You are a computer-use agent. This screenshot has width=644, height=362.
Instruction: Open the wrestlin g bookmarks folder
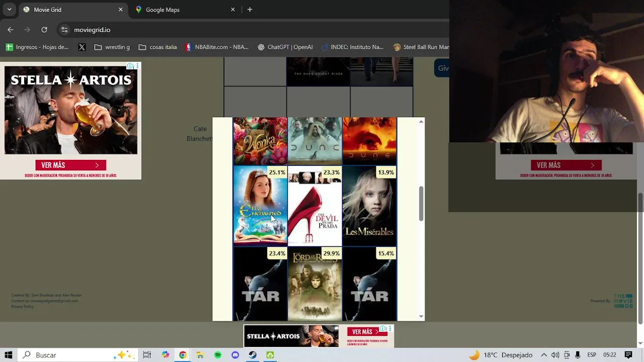tap(112, 47)
